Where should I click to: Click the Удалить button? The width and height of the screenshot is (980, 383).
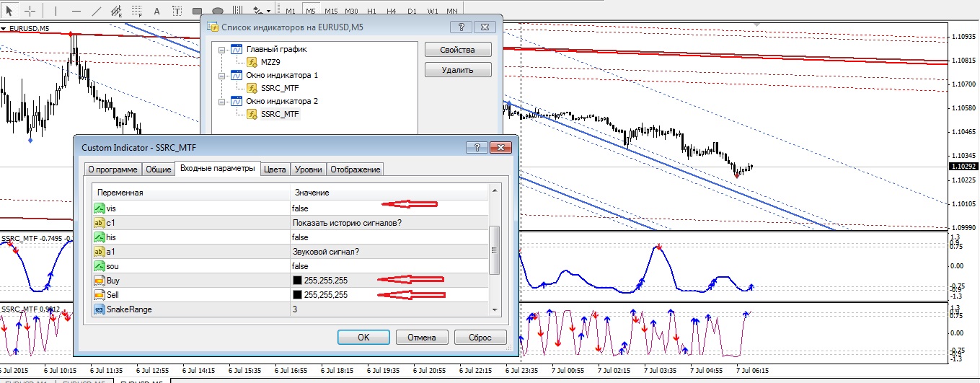click(458, 70)
